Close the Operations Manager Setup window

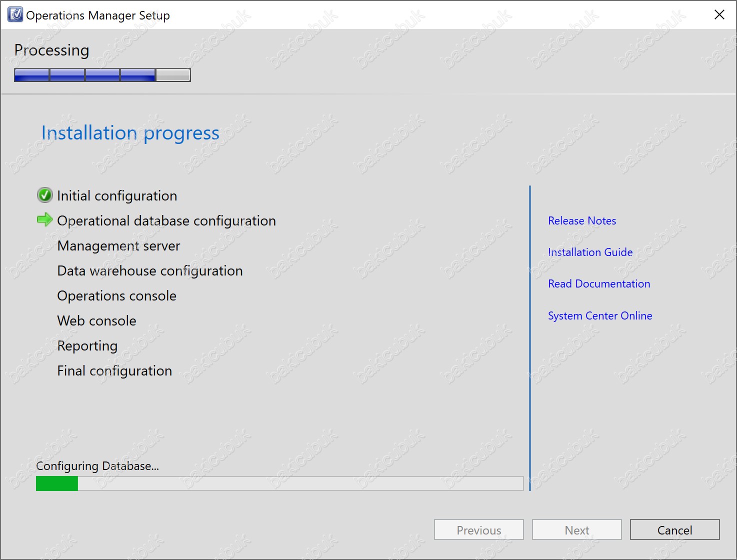pyautogui.click(x=719, y=15)
